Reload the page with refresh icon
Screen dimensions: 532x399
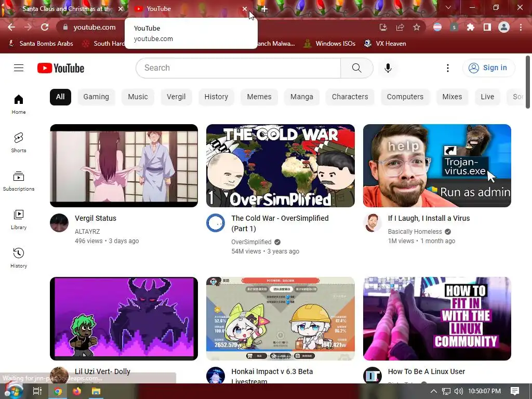coord(45,27)
